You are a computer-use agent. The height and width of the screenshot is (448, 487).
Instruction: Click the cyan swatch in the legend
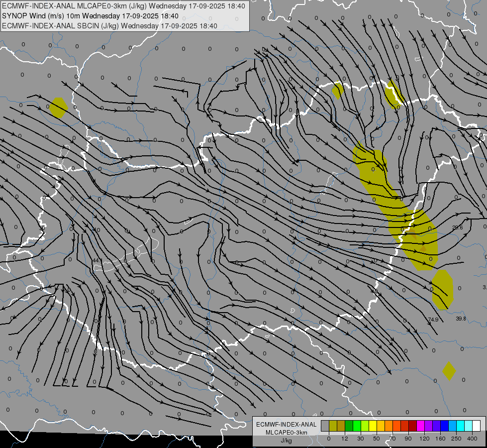[460, 426]
